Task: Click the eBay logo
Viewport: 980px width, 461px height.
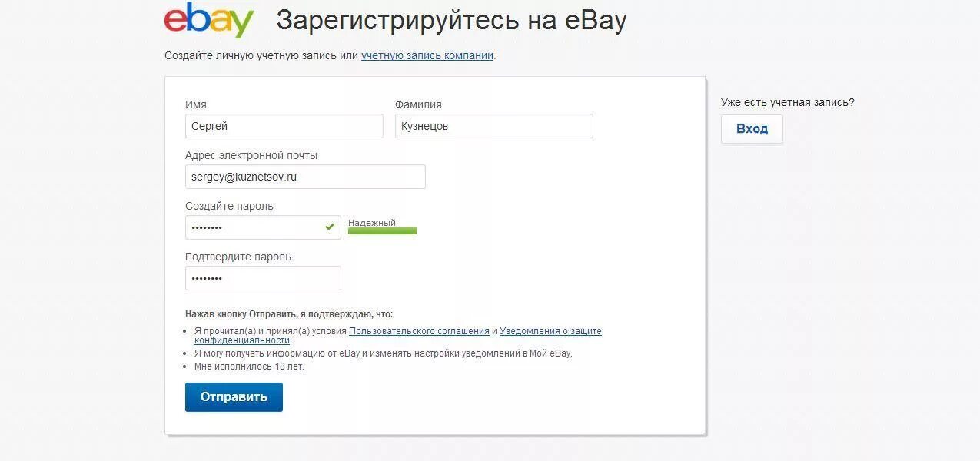Action: [x=209, y=21]
